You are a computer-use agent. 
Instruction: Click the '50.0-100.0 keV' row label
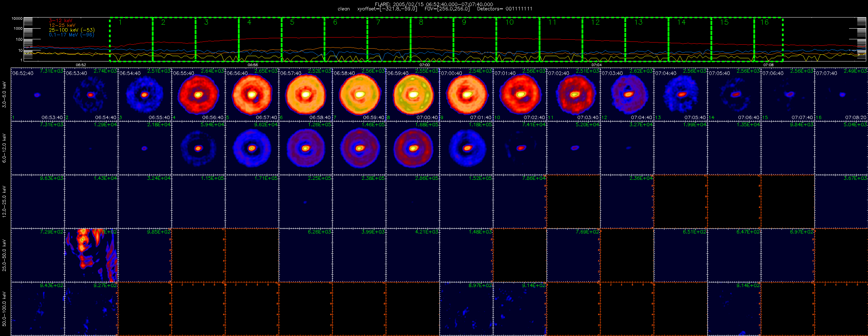[x=4, y=309]
